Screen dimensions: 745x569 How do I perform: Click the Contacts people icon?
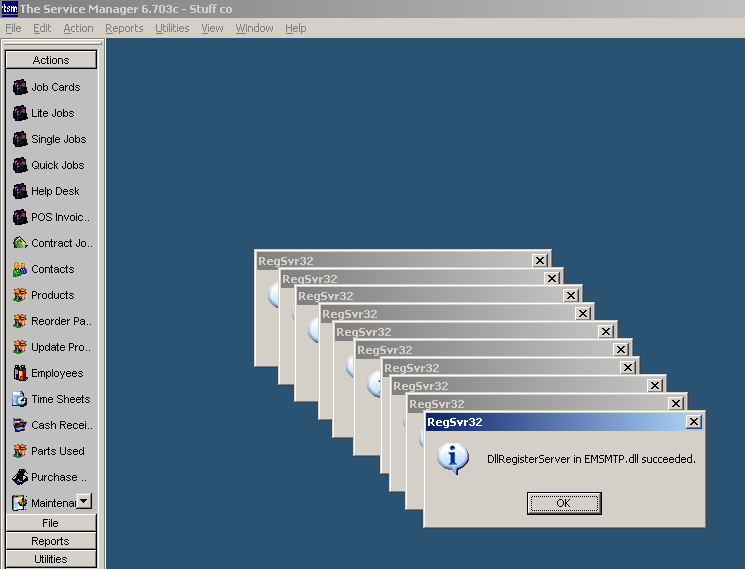pyautogui.click(x=20, y=269)
